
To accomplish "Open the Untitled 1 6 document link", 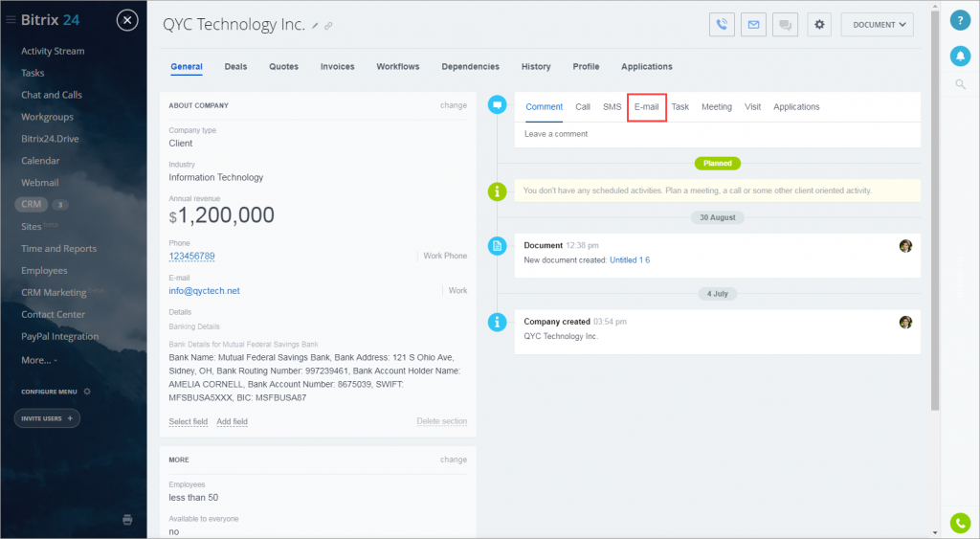I will coord(630,260).
